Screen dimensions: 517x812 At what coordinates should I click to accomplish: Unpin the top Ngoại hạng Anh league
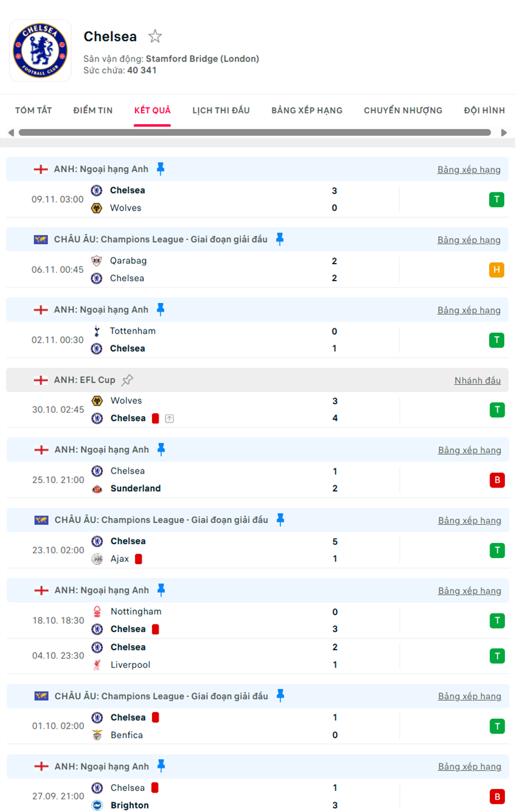161,169
